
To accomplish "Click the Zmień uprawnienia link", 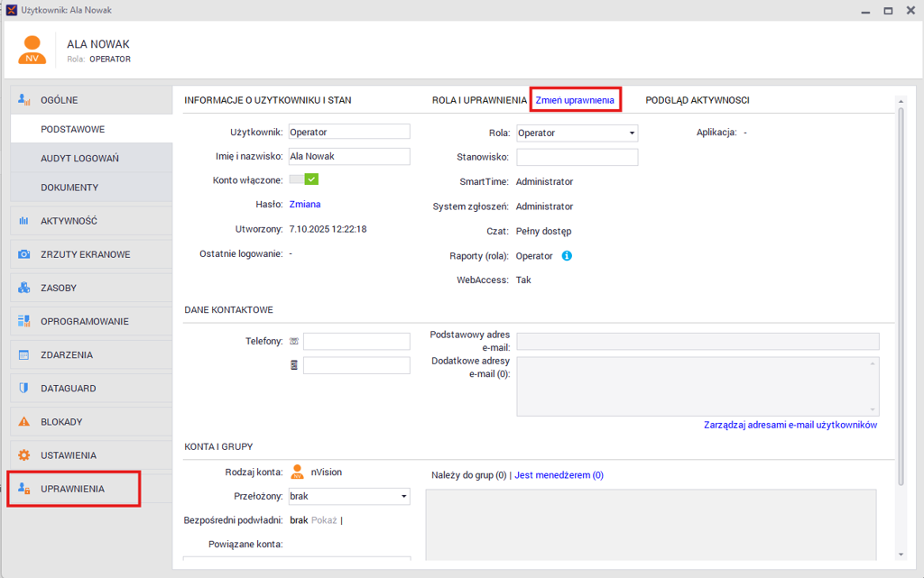I will (x=575, y=100).
